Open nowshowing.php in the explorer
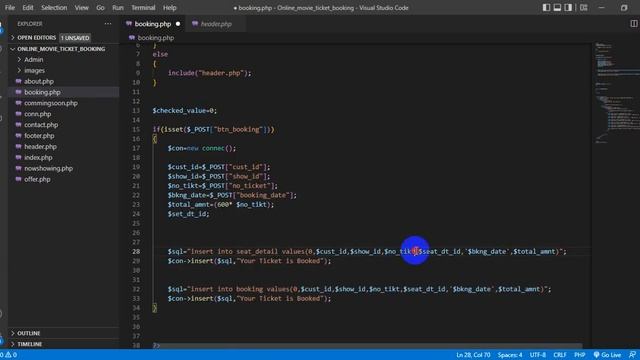The image size is (640, 360). pos(48,169)
